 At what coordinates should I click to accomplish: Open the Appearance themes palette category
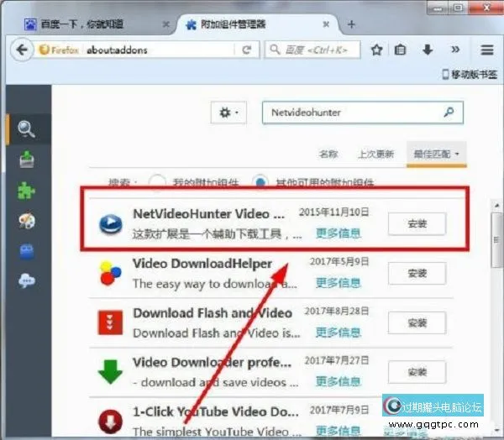click(27, 220)
